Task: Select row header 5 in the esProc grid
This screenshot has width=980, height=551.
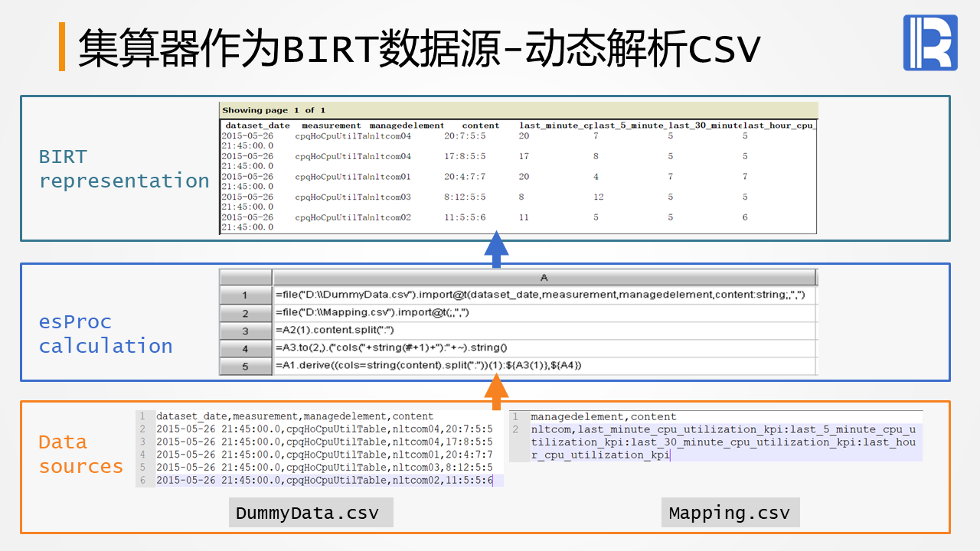Action: tap(245, 366)
